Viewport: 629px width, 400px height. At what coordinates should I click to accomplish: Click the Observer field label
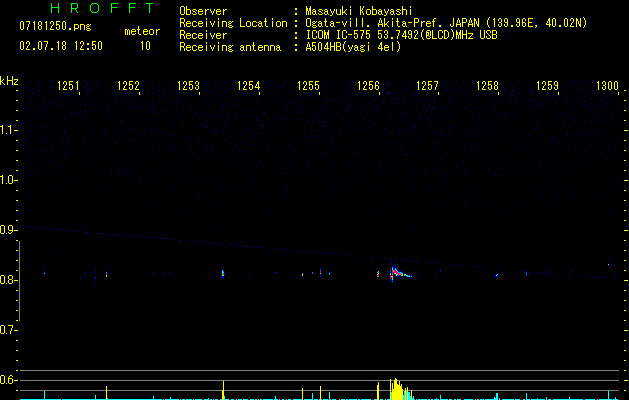[203, 11]
